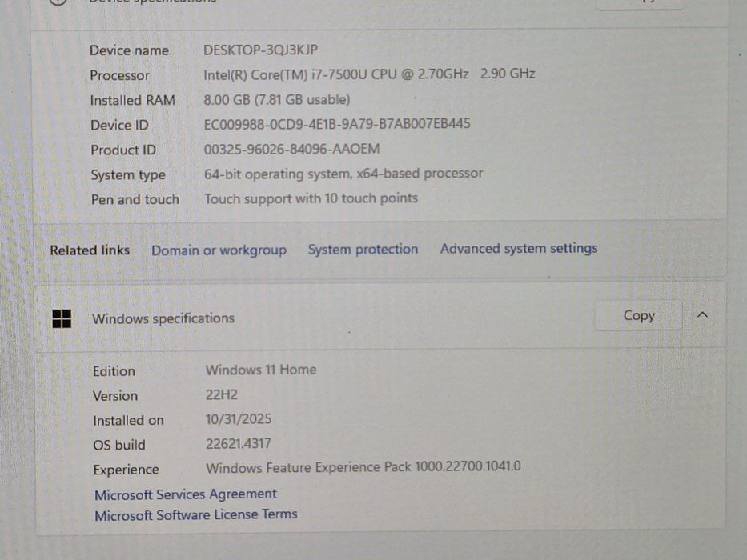Viewport: 747px width, 560px height.
Task: Select Version value 22H2
Action: tap(222, 394)
